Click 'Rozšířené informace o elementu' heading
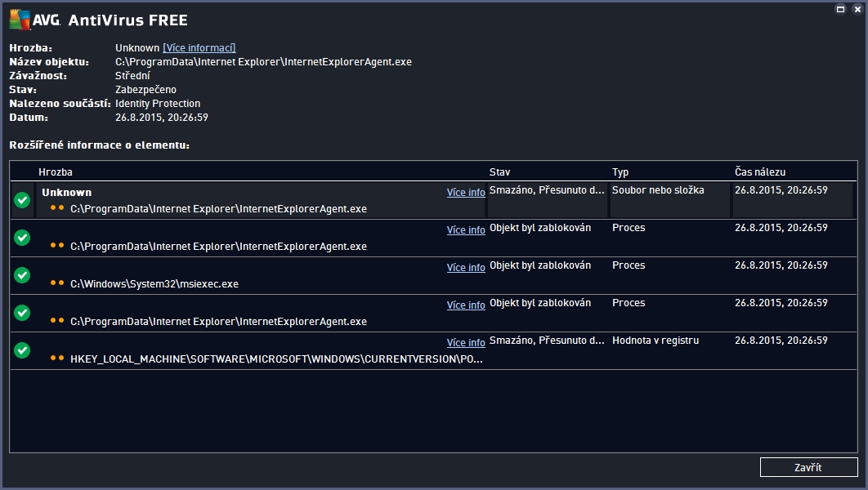This screenshot has height=490, width=868. [x=100, y=145]
